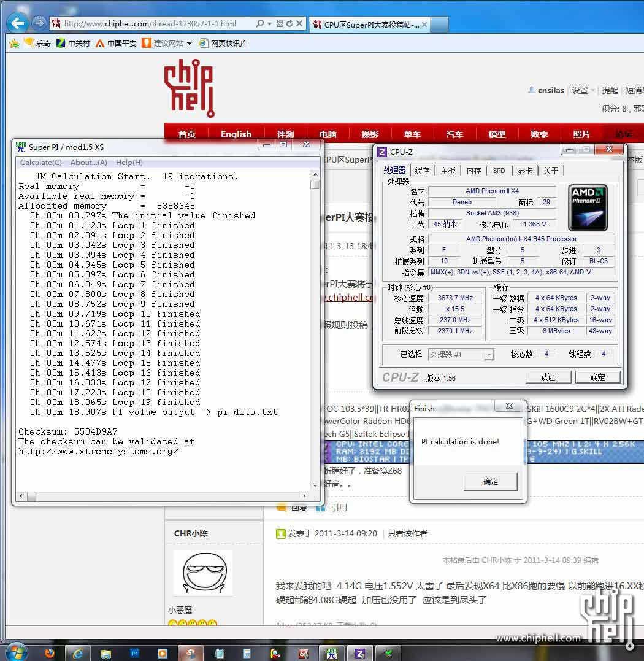Click the 确定 button in CPU-Z
Screen dimensions: 644x661
(597, 377)
